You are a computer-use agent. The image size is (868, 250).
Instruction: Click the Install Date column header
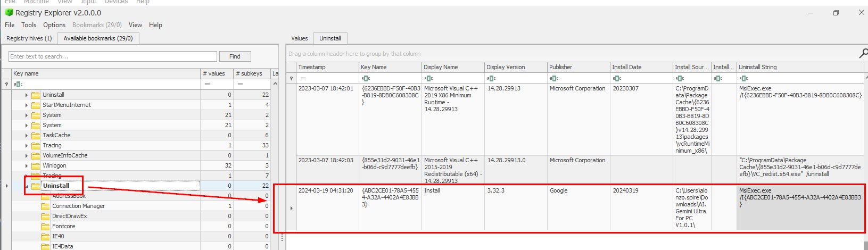(x=626, y=67)
